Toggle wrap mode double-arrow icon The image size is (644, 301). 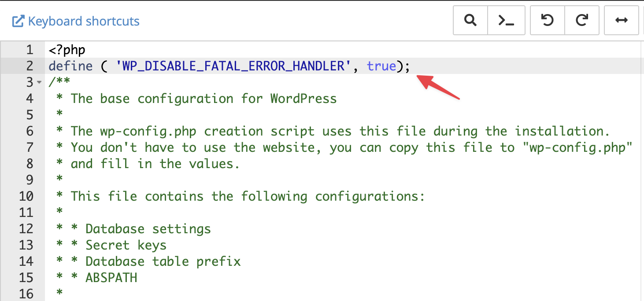pos(621,20)
